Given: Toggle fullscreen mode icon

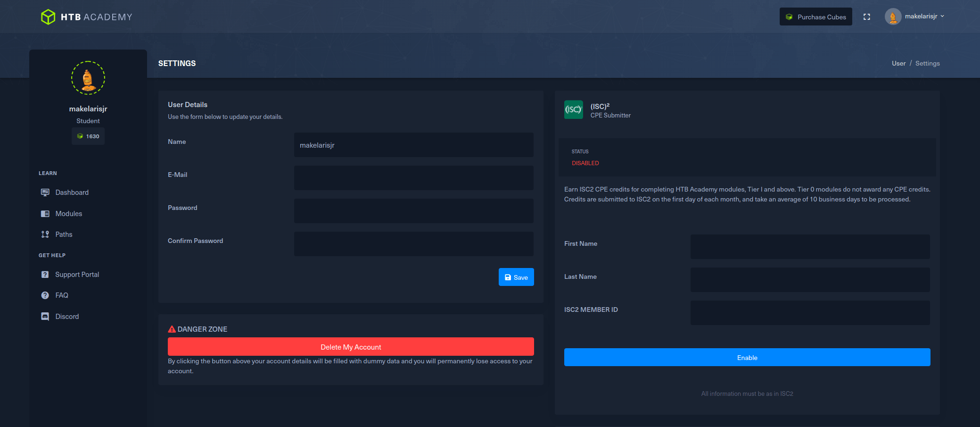Looking at the screenshot, I should click(x=866, y=17).
